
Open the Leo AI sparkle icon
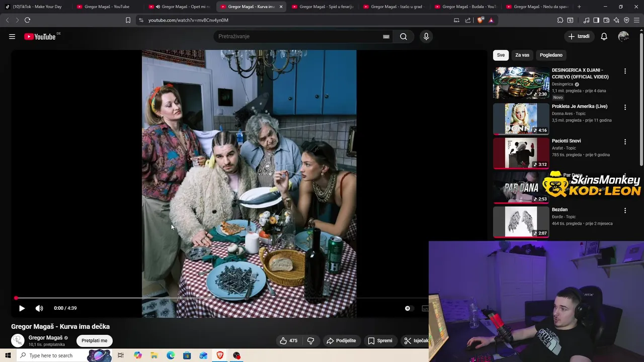(x=616, y=20)
